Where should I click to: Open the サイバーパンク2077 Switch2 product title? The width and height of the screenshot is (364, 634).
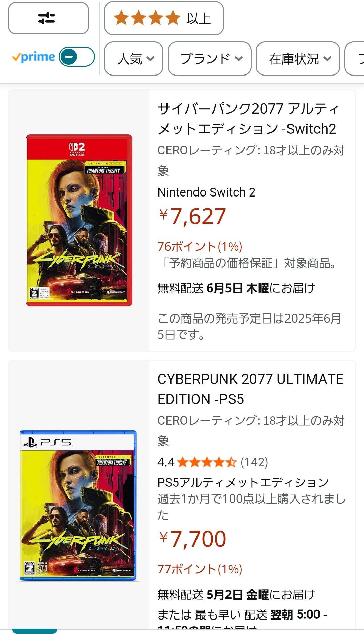click(248, 119)
